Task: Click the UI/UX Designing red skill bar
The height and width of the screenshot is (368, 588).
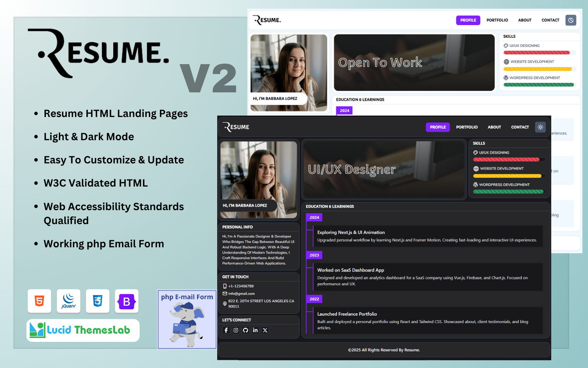Action: pos(509,159)
